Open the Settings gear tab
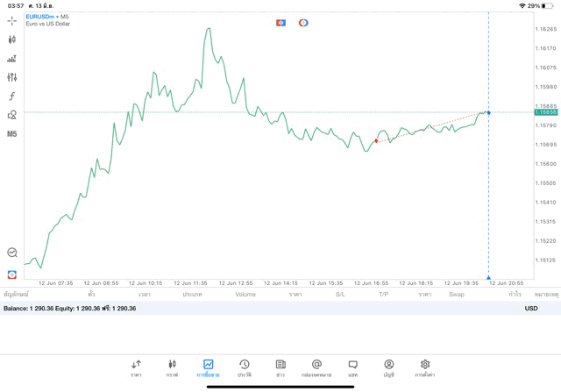Viewport: 561px width, 392px height. 425,367
